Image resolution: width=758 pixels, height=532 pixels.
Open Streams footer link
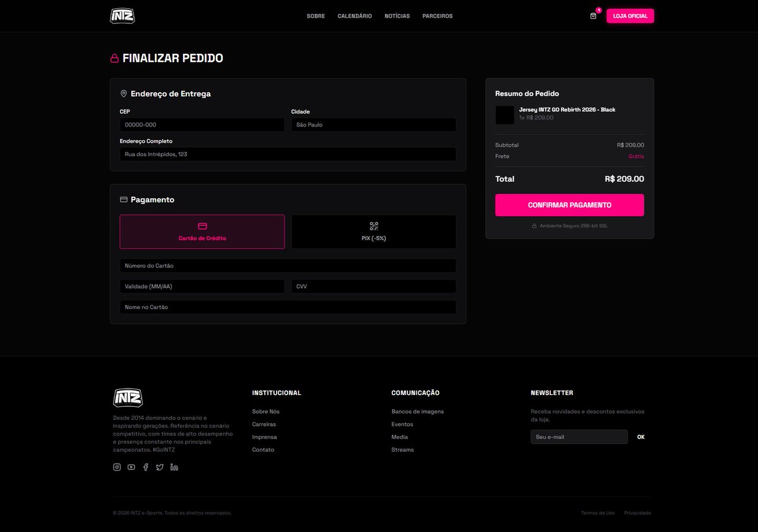point(403,450)
